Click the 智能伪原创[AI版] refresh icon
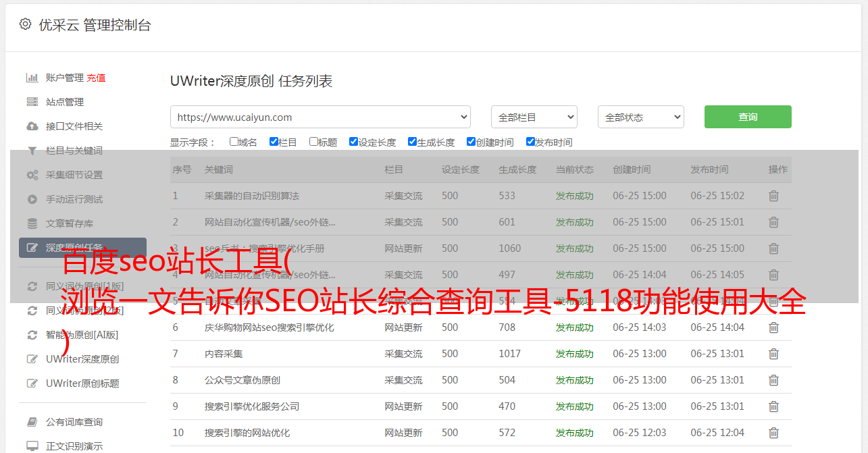 pyautogui.click(x=32, y=335)
